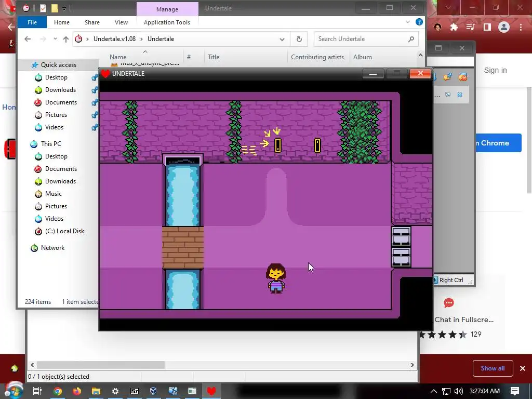Image resolution: width=532 pixels, height=399 pixels.
Task: Click Undertale.v1.08 breadcrumb in address bar
Action: pos(115,39)
